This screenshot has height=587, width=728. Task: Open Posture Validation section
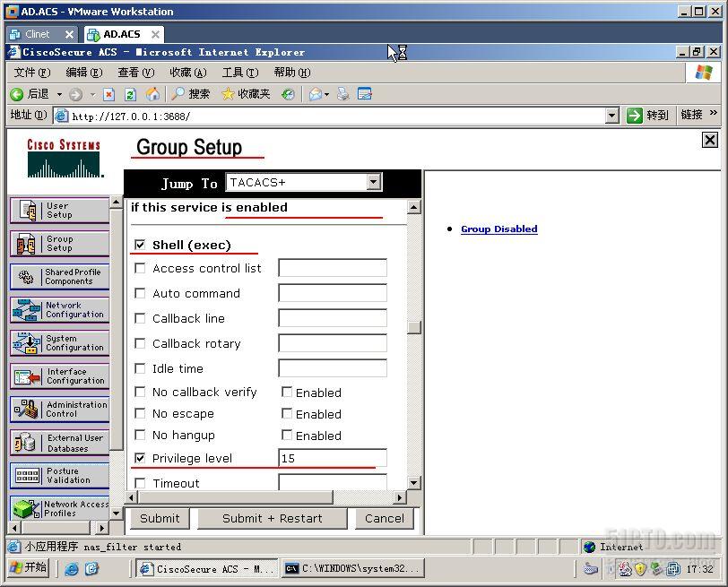(x=59, y=476)
